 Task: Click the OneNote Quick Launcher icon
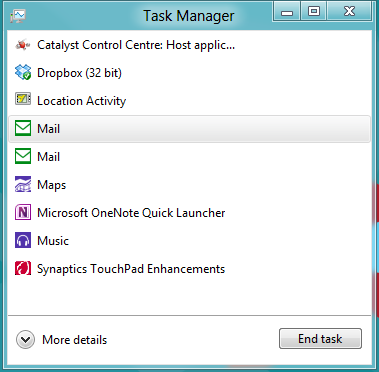pyautogui.click(x=23, y=212)
